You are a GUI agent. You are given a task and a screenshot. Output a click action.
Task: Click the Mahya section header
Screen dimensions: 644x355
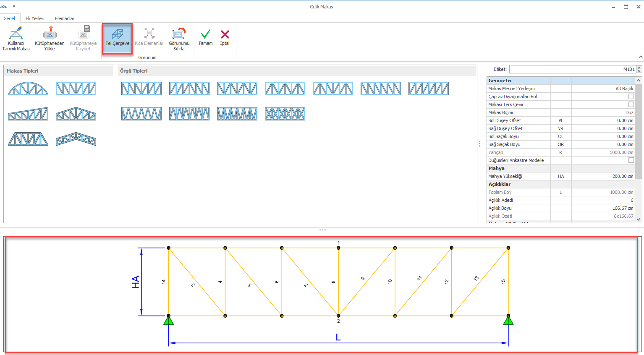(561, 168)
